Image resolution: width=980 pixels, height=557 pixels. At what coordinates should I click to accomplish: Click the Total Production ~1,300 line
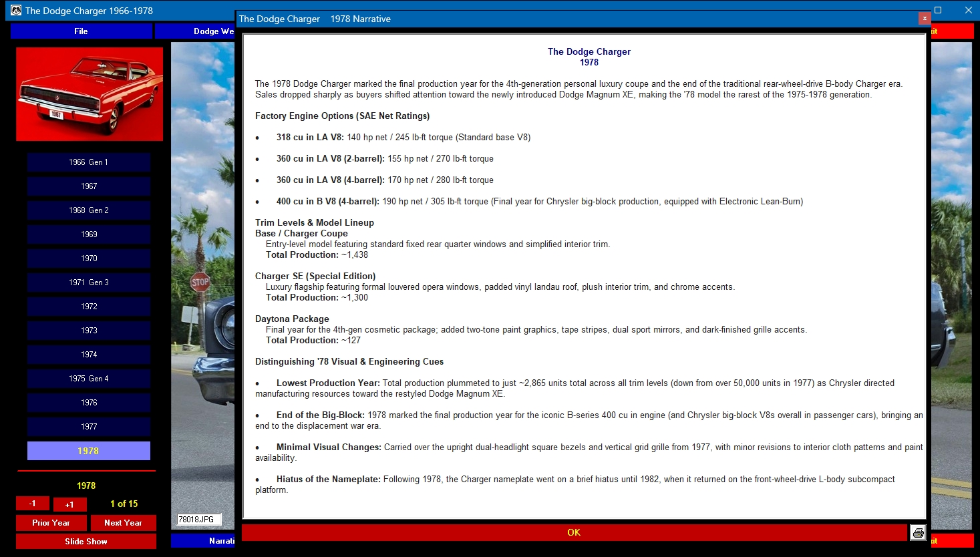(317, 297)
